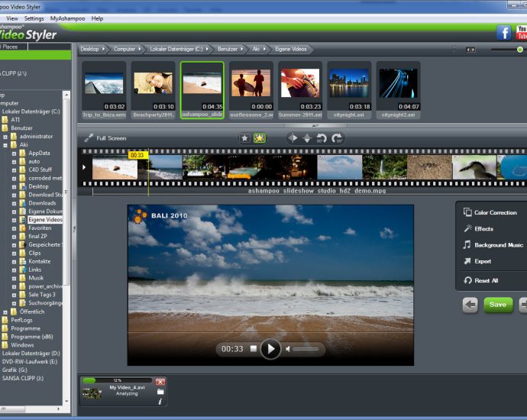
Task: Flip video horizontally icon
Action: (293, 138)
